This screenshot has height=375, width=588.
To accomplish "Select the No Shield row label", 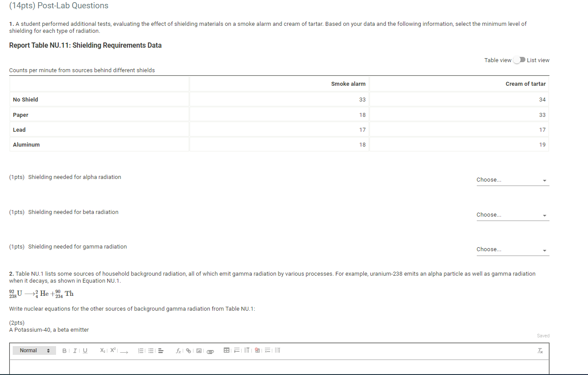I will pos(25,100).
